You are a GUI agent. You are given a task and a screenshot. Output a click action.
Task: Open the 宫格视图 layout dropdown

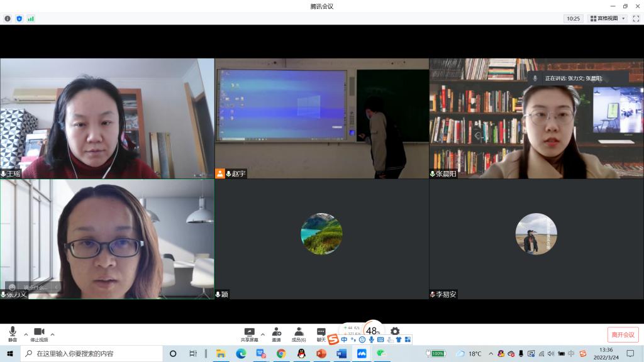tap(607, 19)
